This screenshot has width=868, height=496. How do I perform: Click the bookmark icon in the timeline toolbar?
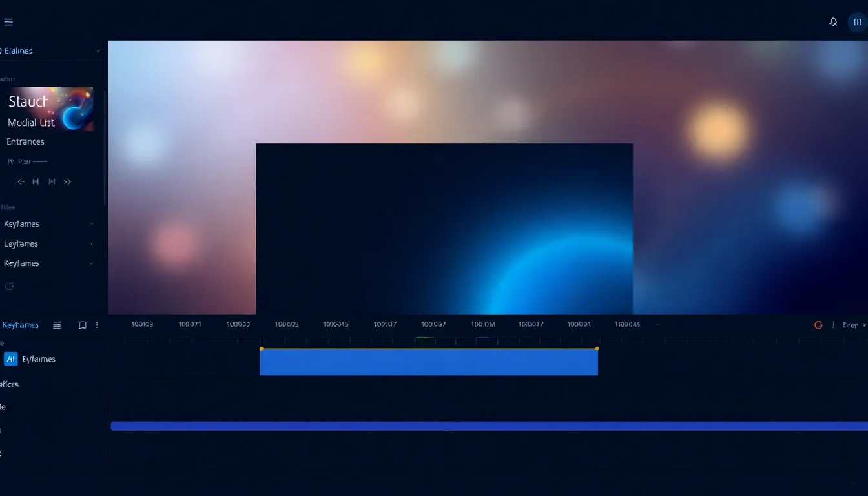pos(82,325)
